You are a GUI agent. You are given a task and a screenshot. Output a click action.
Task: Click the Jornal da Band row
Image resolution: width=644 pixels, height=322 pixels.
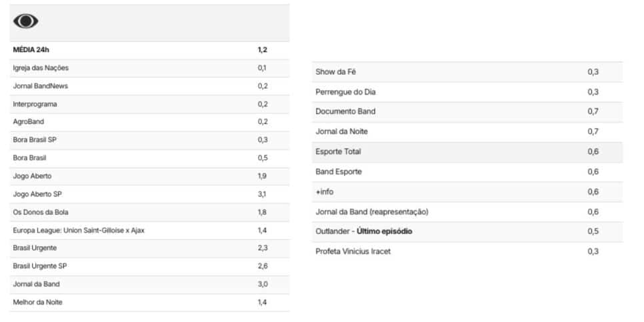coord(149,284)
